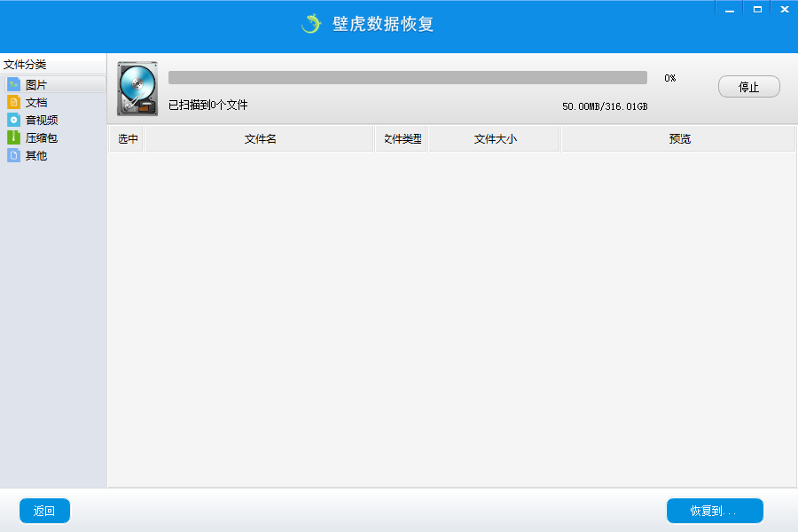Viewport: 798px width, 532px height.
Task: Sort by 文件大小 column header
Action: coord(495,138)
